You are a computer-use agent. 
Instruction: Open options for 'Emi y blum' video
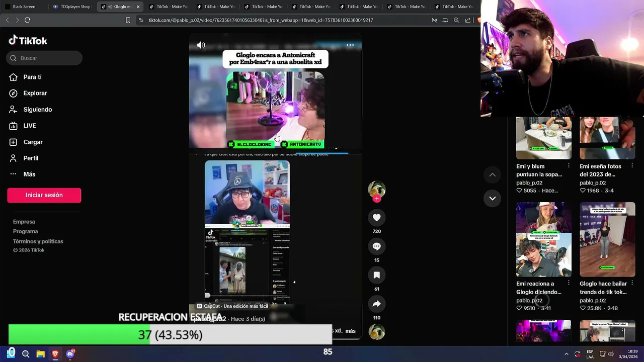pos(569,166)
